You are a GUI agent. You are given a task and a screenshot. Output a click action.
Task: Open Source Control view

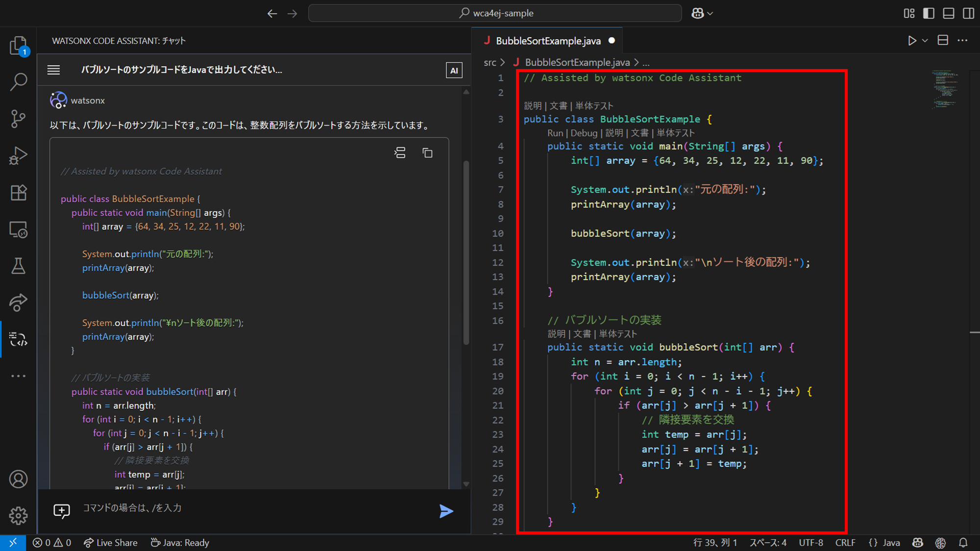[x=18, y=119]
